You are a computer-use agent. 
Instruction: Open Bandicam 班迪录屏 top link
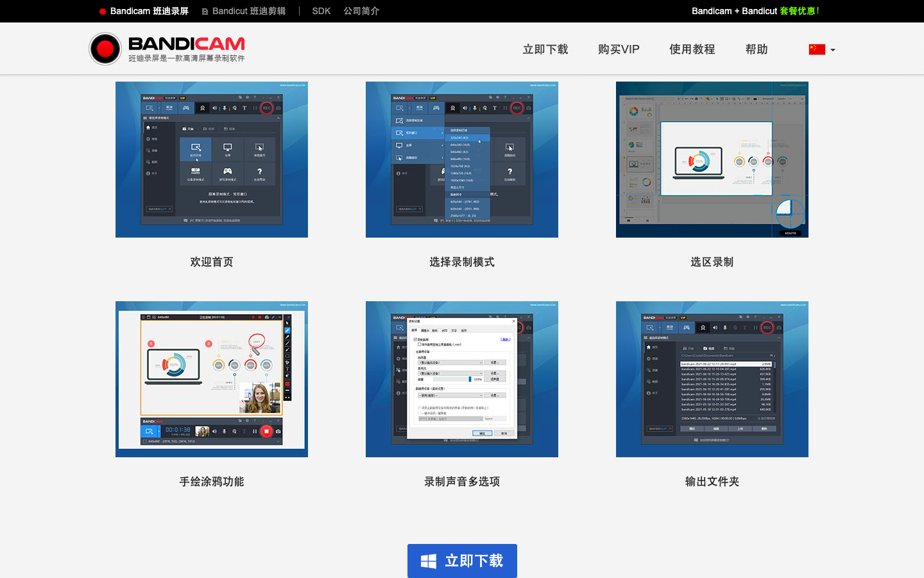150,11
